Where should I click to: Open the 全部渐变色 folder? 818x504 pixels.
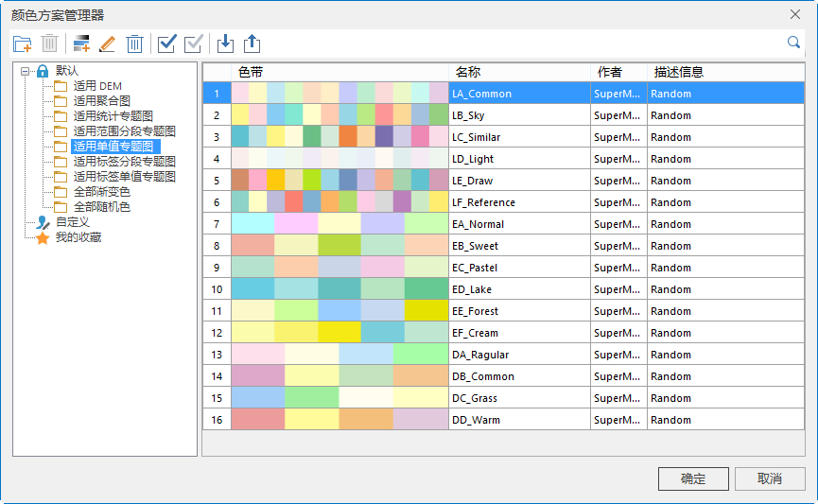point(102,192)
